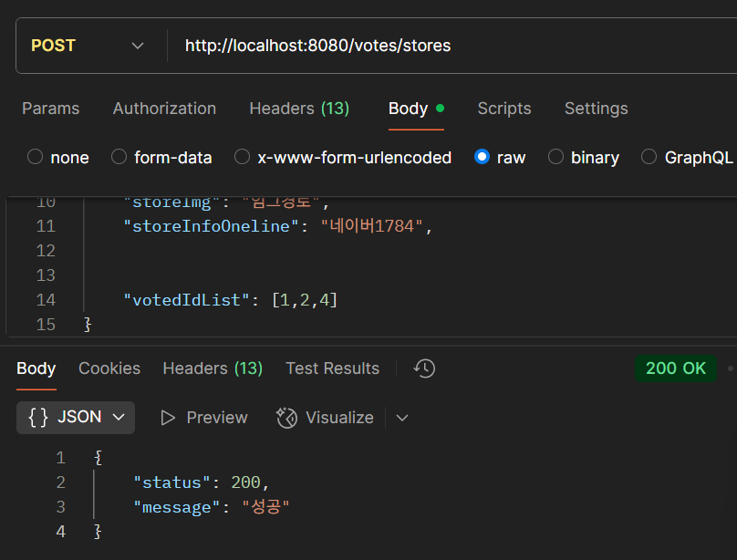The height and width of the screenshot is (560, 737).
Task: Open the response Cookies tab
Action: coord(109,368)
